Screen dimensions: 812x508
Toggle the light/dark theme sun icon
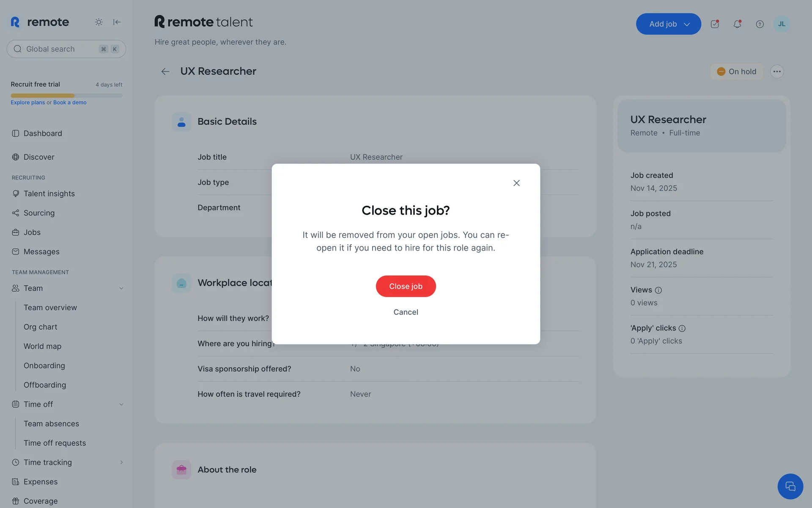point(99,22)
